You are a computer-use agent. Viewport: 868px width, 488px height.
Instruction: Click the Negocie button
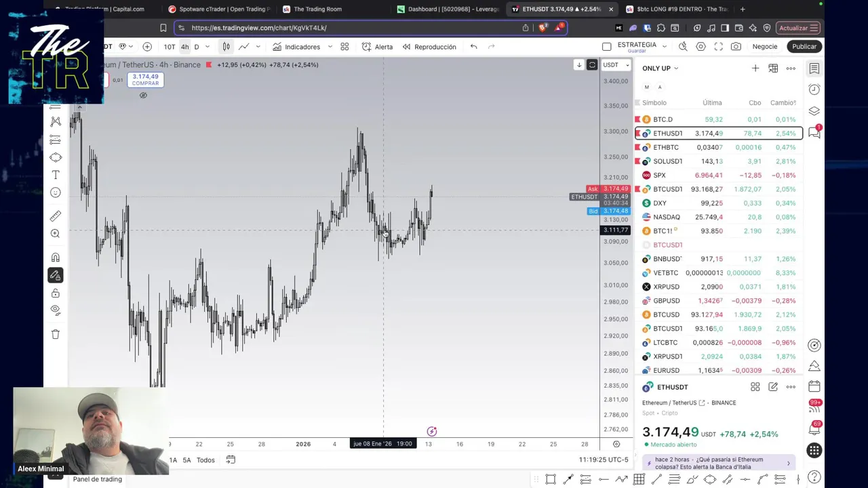(765, 47)
